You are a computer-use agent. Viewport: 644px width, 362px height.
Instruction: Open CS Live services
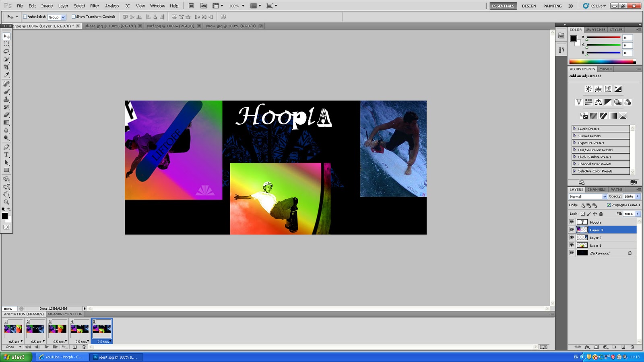(594, 6)
